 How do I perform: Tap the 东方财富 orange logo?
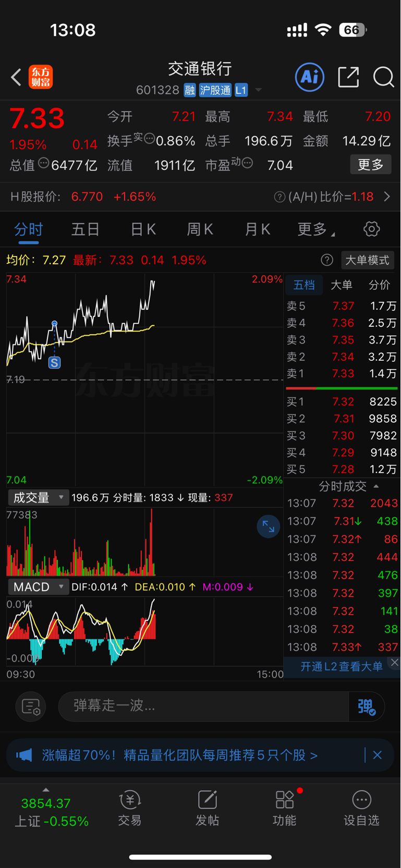41,77
